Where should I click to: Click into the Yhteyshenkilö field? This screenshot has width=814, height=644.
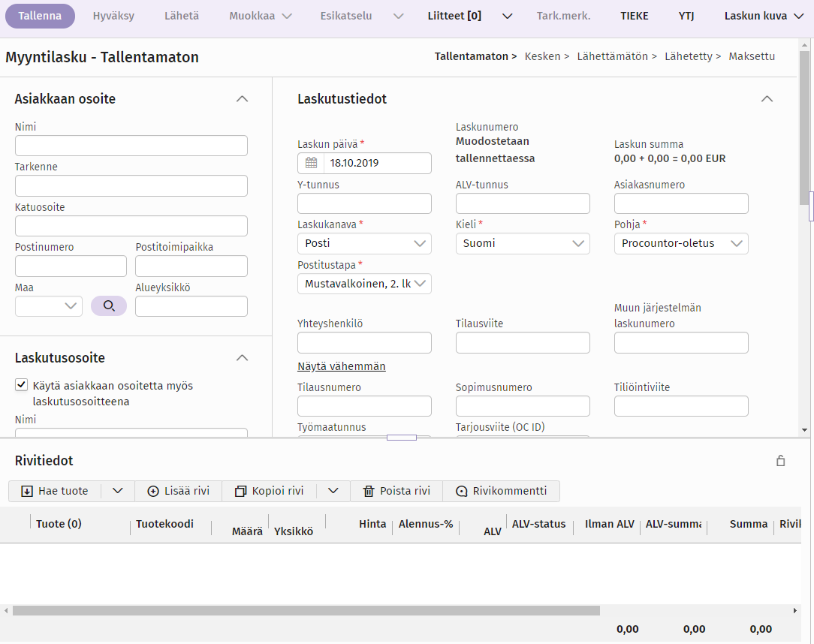364,342
